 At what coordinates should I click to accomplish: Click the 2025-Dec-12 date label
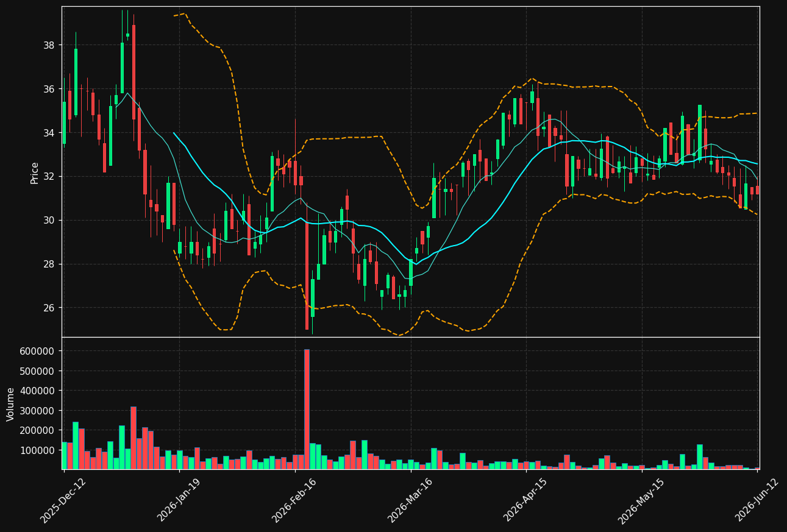[63, 501]
